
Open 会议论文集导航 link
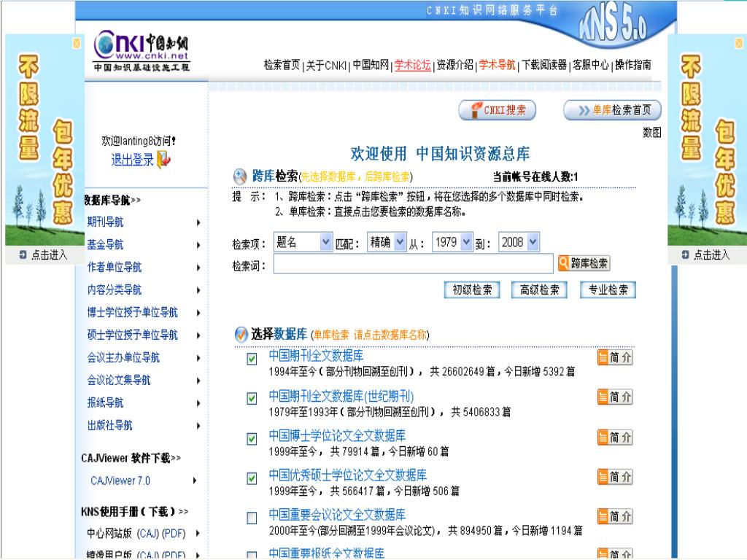119,380
